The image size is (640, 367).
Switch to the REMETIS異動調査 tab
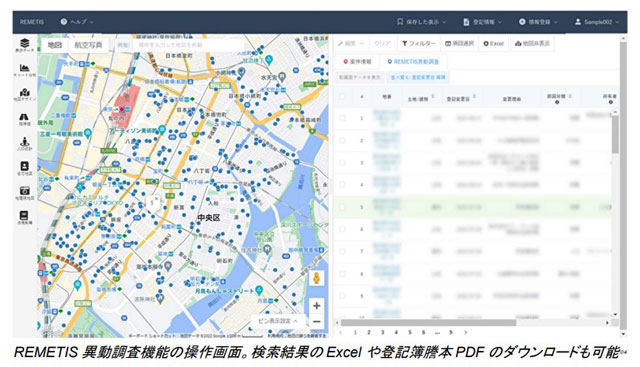point(413,62)
